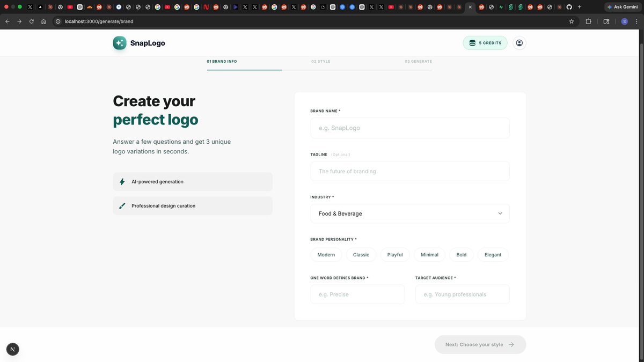Click Next: Choose your style button
Viewport: 644px width, 362px height.
(x=480, y=345)
